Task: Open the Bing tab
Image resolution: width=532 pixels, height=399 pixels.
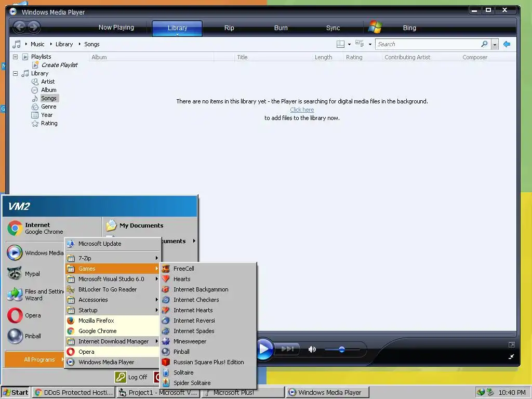Action: [409, 28]
